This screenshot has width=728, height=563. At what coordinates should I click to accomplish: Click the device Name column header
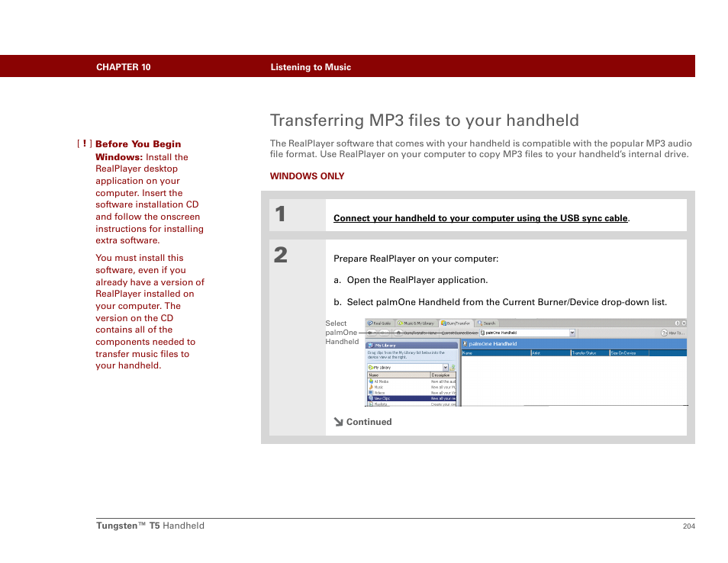point(496,353)
